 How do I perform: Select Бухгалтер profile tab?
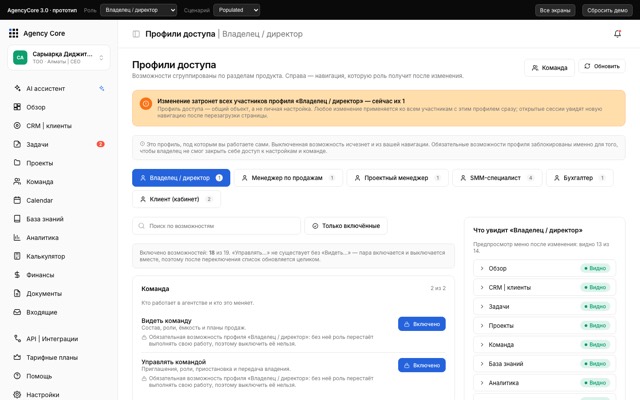tap(580, 178)
